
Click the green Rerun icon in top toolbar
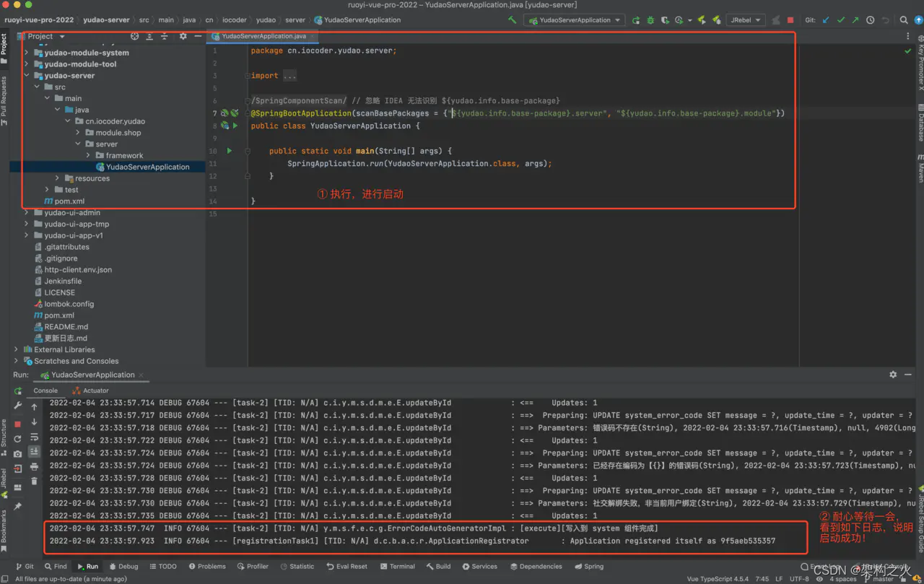635,20
